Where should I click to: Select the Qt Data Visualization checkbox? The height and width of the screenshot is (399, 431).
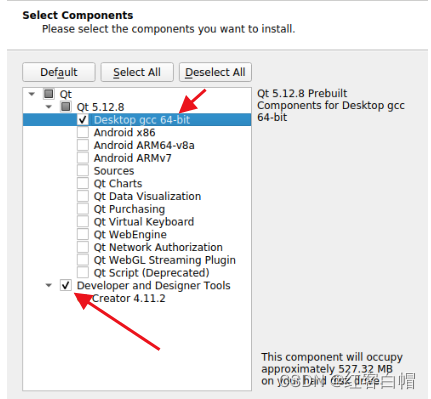click(83, 196)
